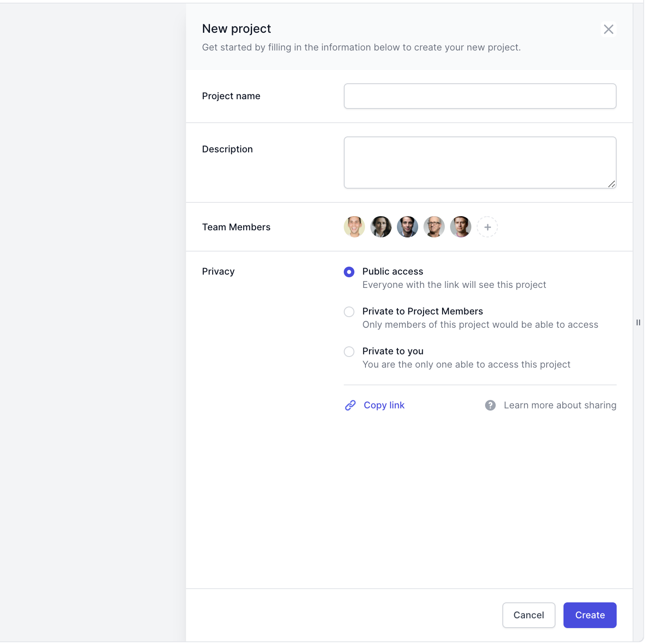The width and height of the screenshot is (645, 644).
Task: Select the Public access privacy option
Action: (x=349, y=272)
